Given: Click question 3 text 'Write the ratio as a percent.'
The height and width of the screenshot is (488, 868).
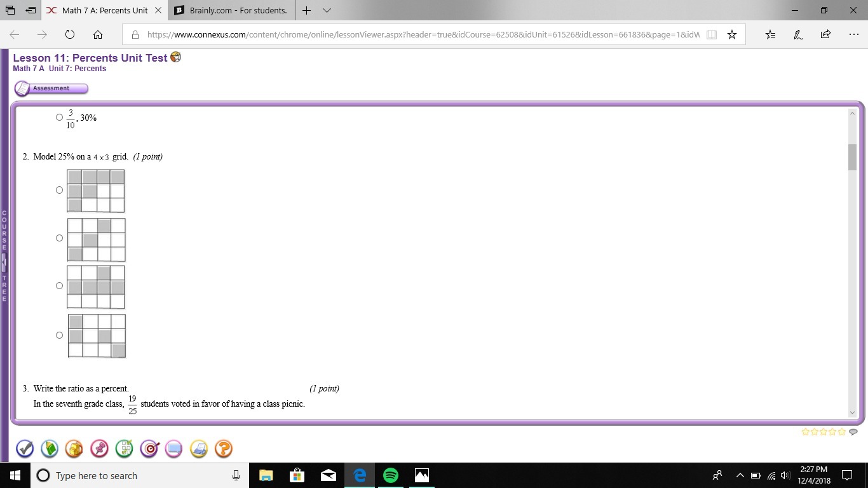Looking at the screenshot, I should pyautogui.click(x=81, y=388).
